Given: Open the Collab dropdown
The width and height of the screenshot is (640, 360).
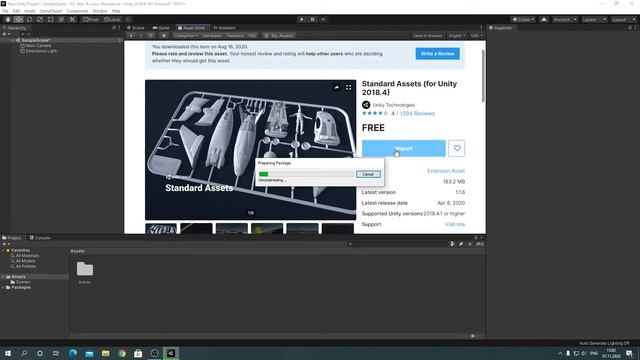Looking at the screenshot, I should click(x=523, y=20).
